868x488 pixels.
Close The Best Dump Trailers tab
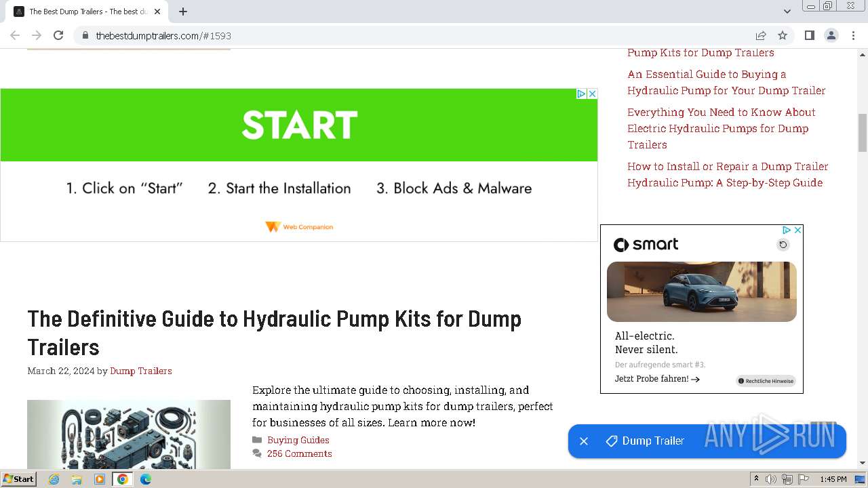(x=157, y=12)
